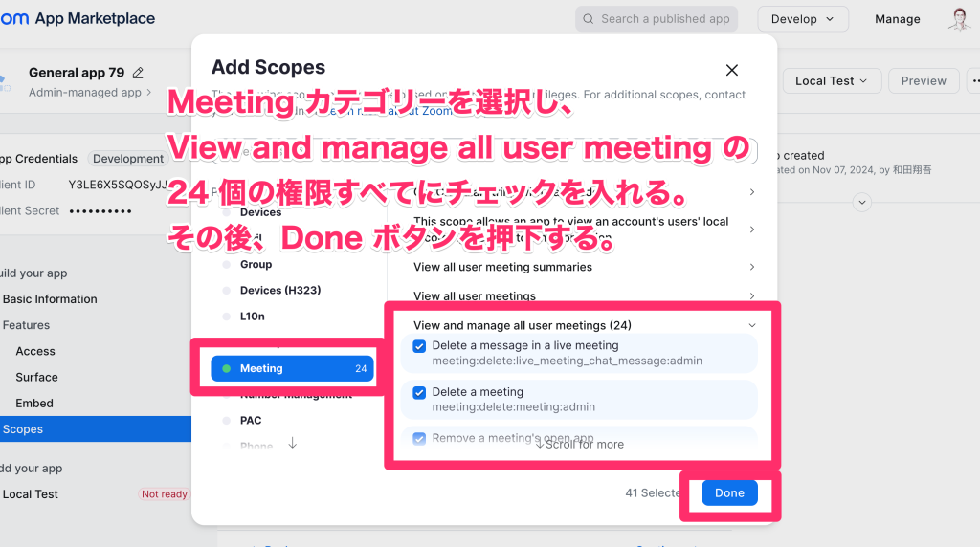The height and width of the screenshot is (547, 980).
Task: Expand View all user meeting summaries
Action: [752, 267]
